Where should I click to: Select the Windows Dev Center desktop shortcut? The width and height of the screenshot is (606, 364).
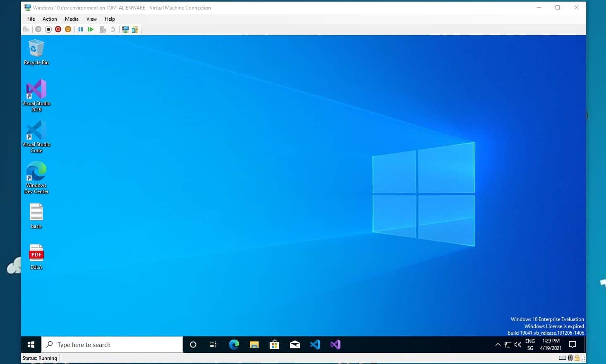36,177
